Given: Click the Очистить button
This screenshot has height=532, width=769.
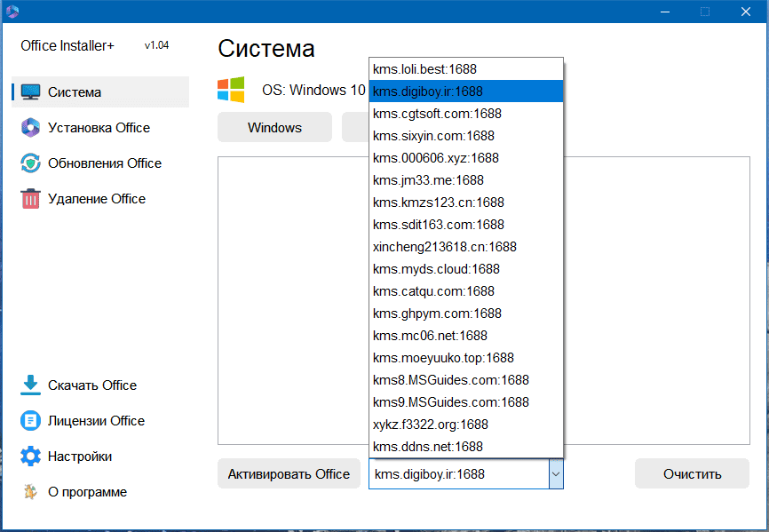Looking at the screenshot, I should (692, 473).
